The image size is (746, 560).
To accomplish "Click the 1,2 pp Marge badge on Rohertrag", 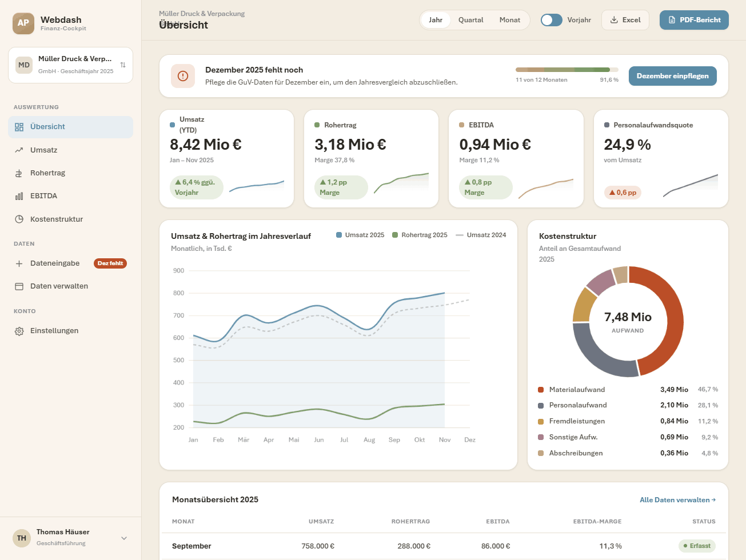I will (x=341, y=187).
